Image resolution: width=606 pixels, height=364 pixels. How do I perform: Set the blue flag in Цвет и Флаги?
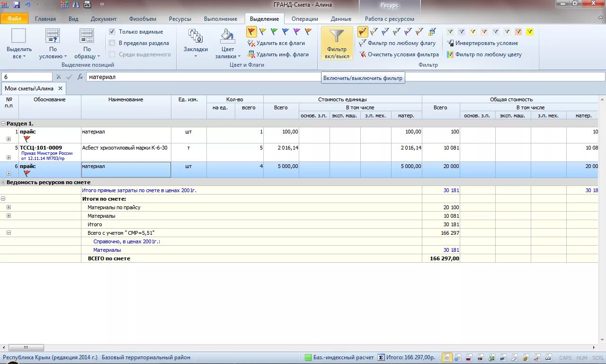(285, 32)
